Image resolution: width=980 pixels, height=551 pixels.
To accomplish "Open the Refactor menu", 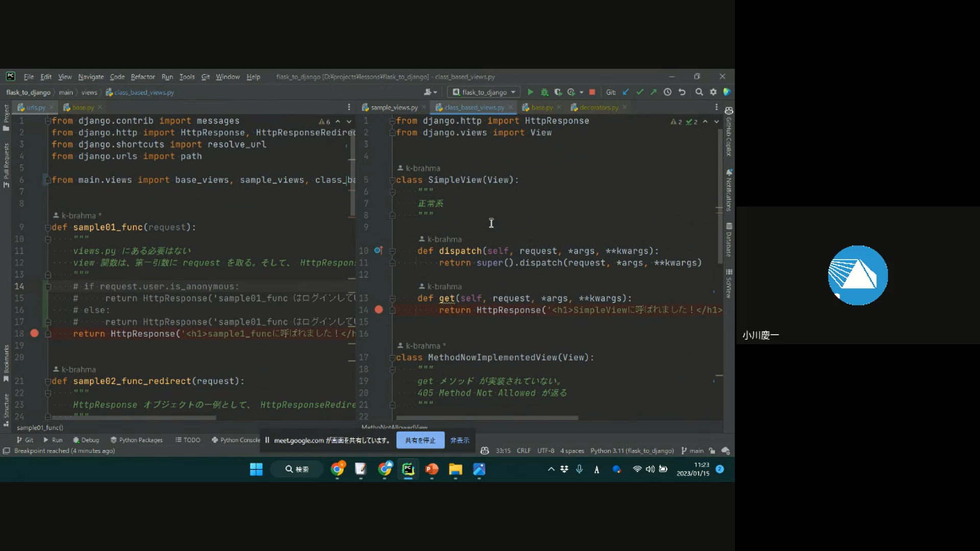I will 142,77.
